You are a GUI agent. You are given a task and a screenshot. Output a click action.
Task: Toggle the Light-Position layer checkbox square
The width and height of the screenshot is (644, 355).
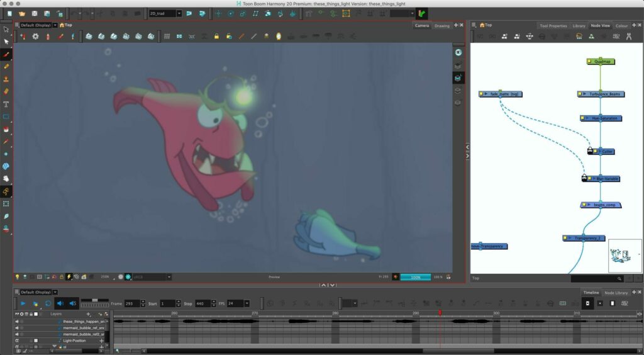[36, 341]
